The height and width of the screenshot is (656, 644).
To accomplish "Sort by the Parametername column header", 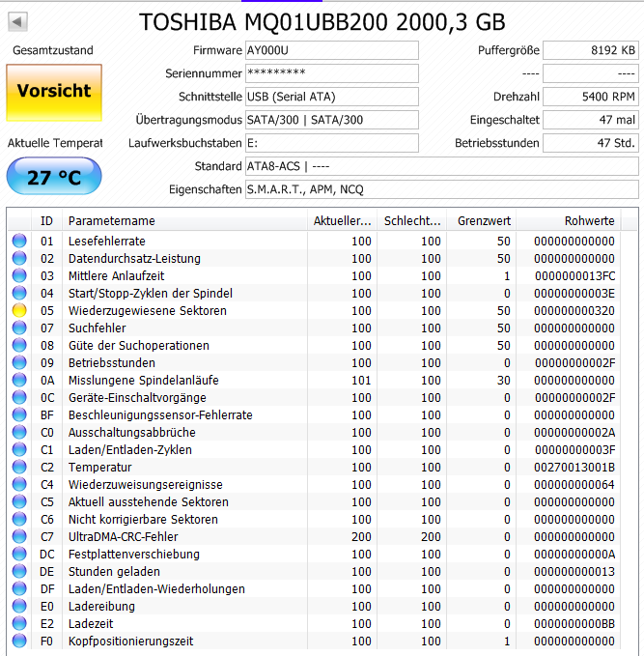I will (184, 220).
